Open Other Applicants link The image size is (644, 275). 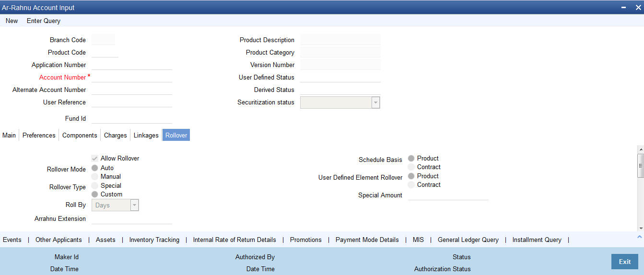[x=59, y=240]
